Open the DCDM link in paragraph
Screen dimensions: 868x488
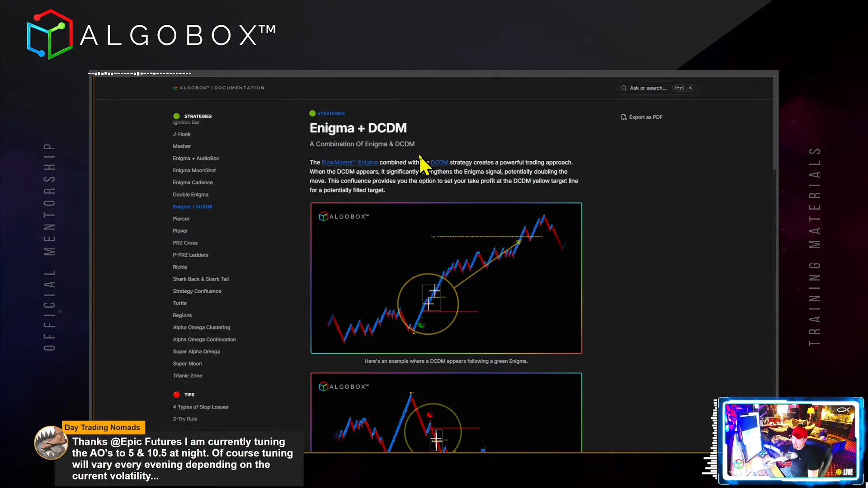point(439,162)
